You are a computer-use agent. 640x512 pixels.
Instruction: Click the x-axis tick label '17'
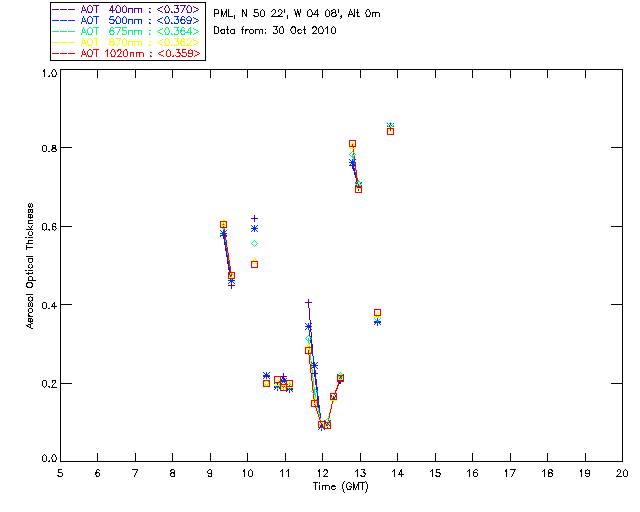[510, 473]
